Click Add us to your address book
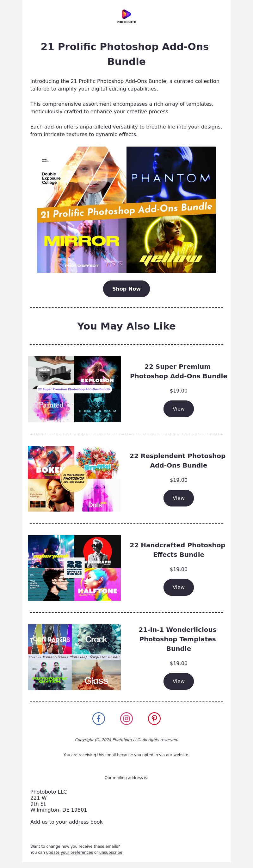 click(x=67, y=822)
